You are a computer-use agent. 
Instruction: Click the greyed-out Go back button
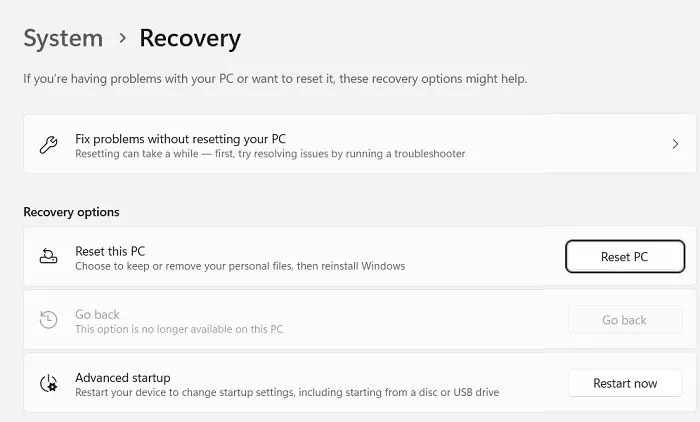click(624, 320)
